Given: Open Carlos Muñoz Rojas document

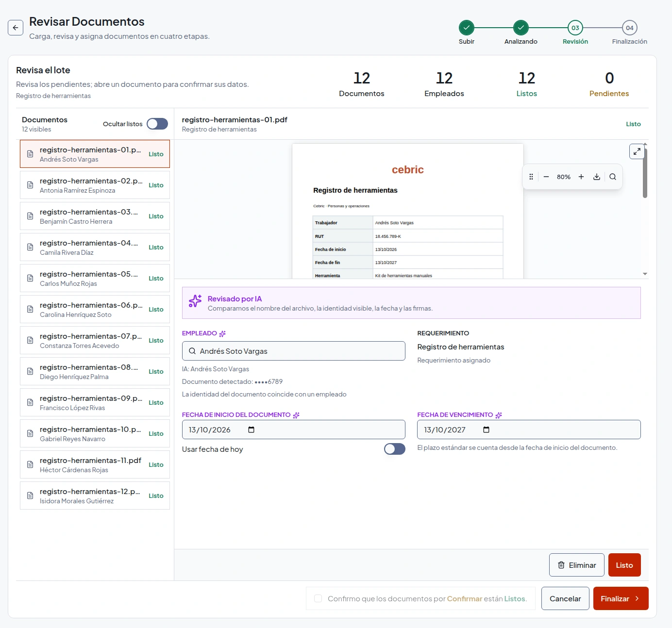Looking at the screenshot, I should click(95, 278).
